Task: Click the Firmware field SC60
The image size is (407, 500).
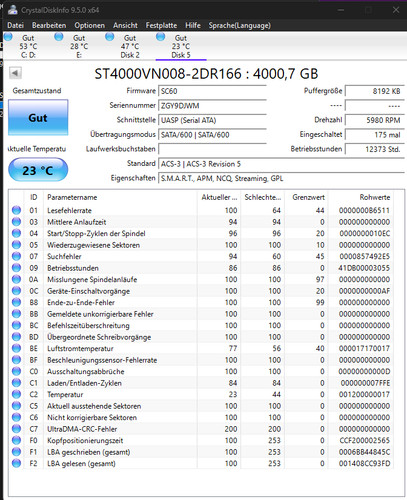Action: [x=212, y=91]
